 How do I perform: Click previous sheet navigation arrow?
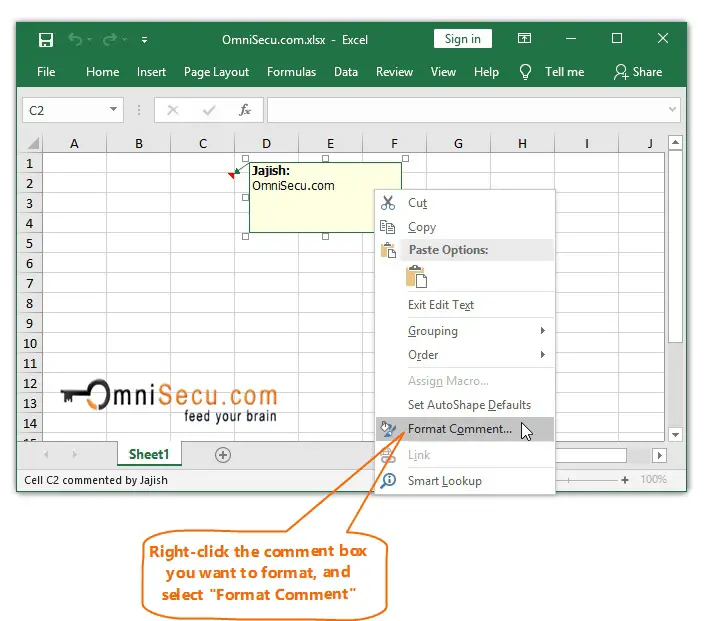click(46, 455)
